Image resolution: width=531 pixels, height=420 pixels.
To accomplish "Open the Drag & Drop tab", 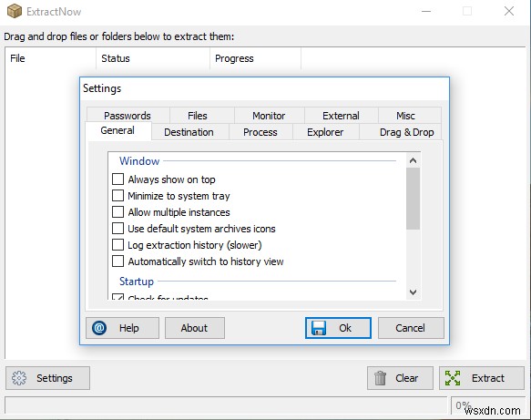I will click(x=401, y=132).
